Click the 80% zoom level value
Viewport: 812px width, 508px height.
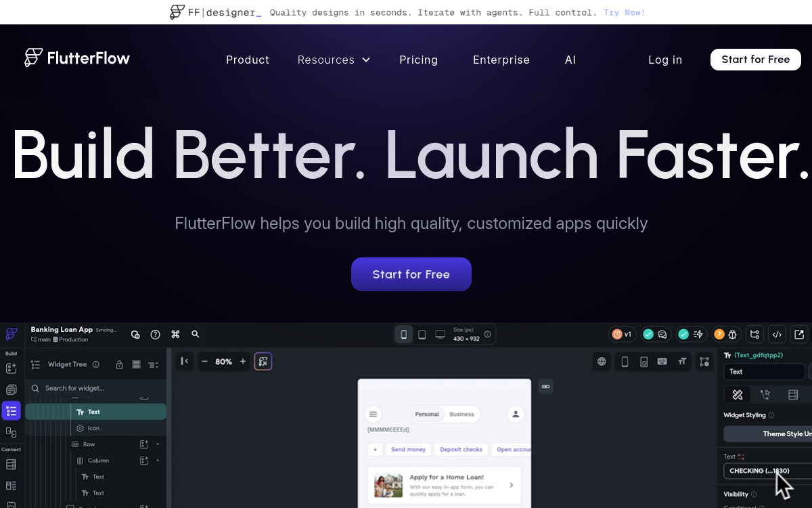[223, 362]
